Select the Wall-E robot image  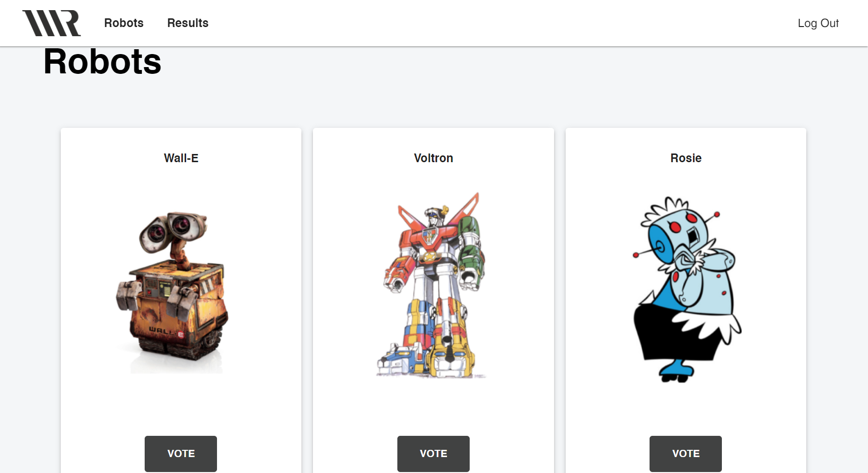172,292
